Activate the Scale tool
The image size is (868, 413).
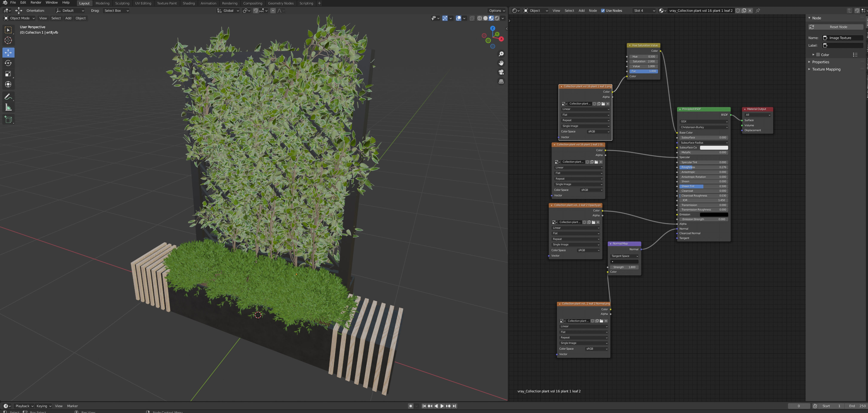pyautogui.click(x=8, y=74)
